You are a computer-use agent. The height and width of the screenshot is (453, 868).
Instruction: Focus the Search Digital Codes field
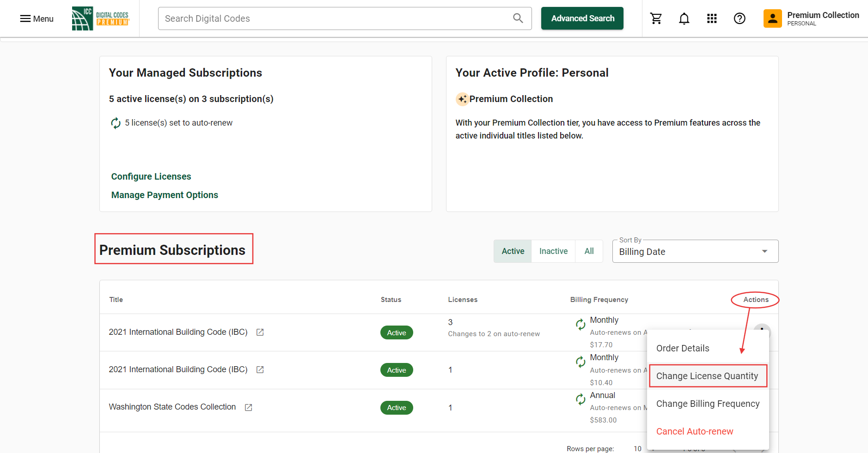[x=345, y=18]
